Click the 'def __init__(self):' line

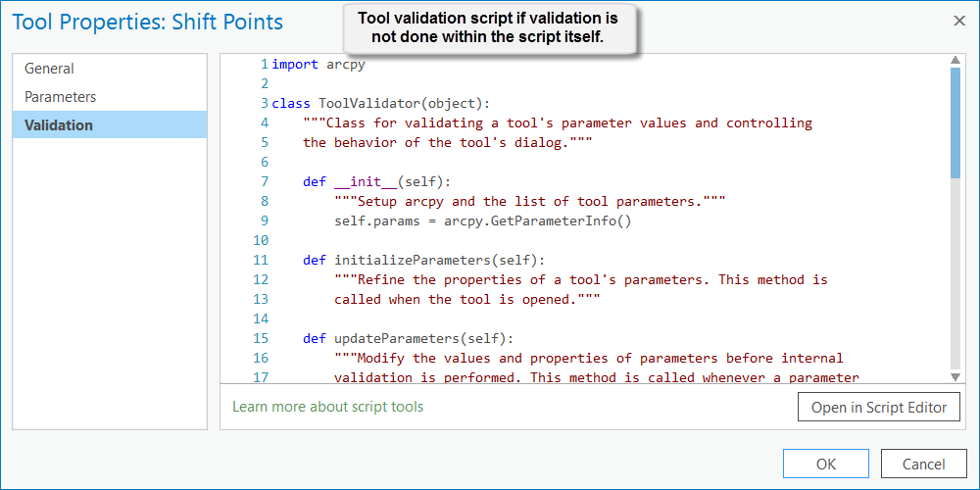pyautogui.click(x=376, y=182)
